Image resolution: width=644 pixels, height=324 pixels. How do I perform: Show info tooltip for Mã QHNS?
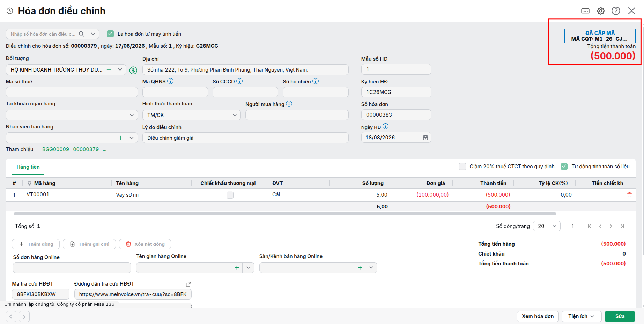(x=170, y=81)
